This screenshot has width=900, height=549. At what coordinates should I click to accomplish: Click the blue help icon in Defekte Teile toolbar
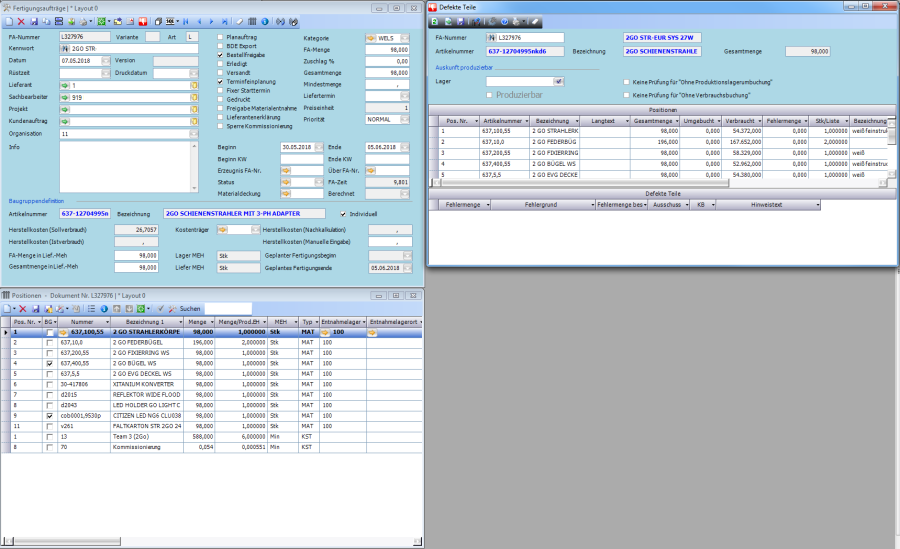click(x=505, y=20)
